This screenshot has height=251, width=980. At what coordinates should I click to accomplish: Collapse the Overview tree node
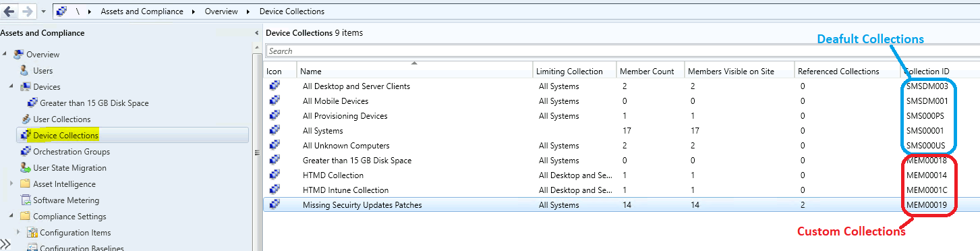point(5,54)
